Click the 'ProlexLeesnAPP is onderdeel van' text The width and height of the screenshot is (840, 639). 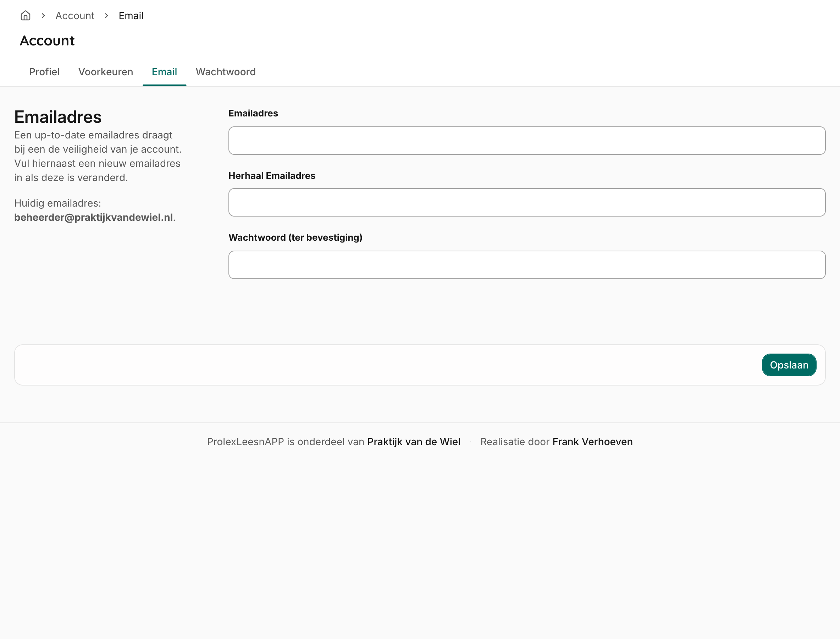pyautogui.click(x=286, y=442)
